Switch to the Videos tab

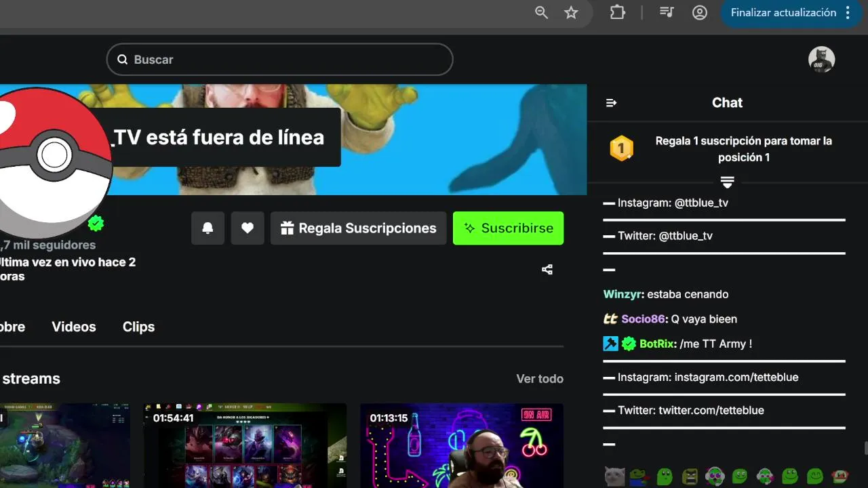[x=74, y=327]
